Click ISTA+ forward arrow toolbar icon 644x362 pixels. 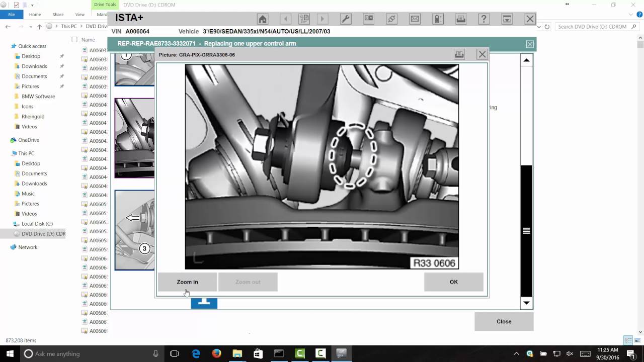323,19
